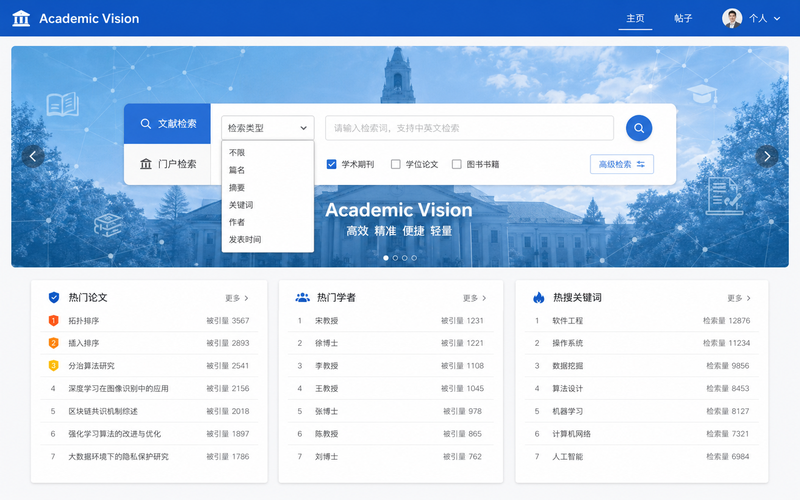Screen dimensions: 800x500
Task: Open 更多 link in 热门学者 panel
Action: coord(474,298)
